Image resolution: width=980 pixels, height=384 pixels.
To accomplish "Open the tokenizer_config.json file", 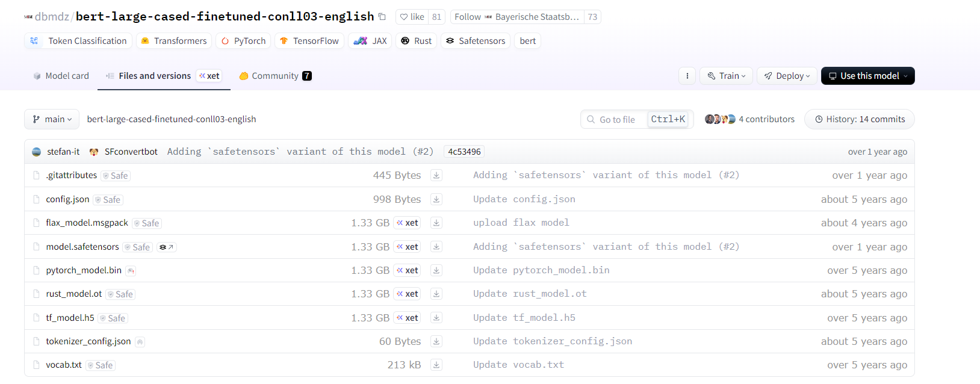I will [88, 341].
